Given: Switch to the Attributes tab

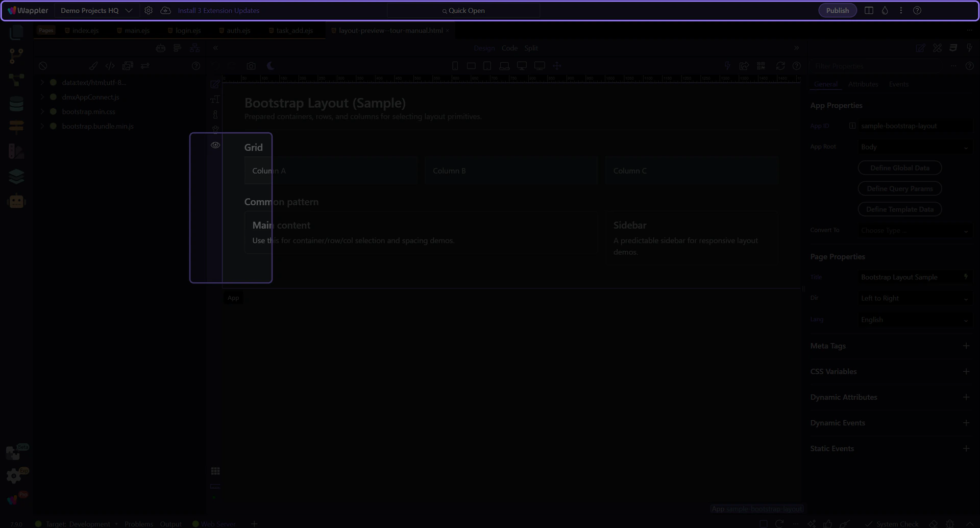Looking at the screenshot, I should pos(863,84).
